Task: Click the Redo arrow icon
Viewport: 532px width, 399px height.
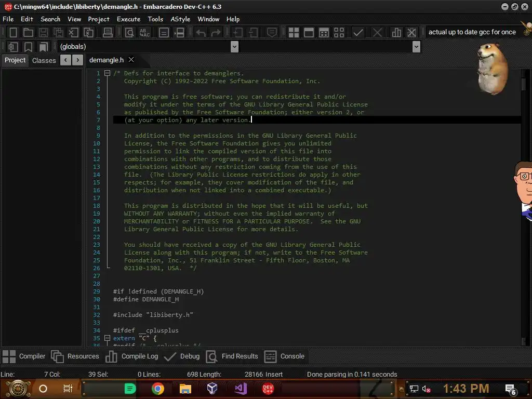Action: [216, 33]
